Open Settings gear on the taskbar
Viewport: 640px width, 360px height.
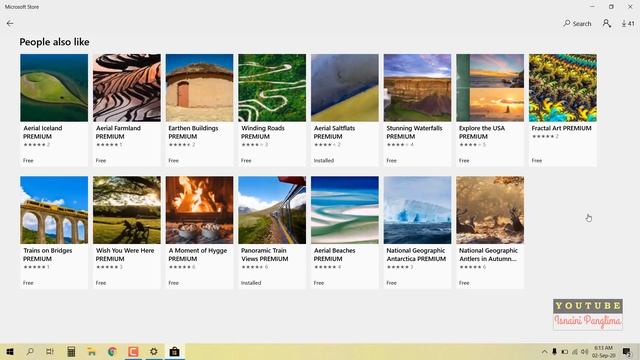click(x=154, y=351)
